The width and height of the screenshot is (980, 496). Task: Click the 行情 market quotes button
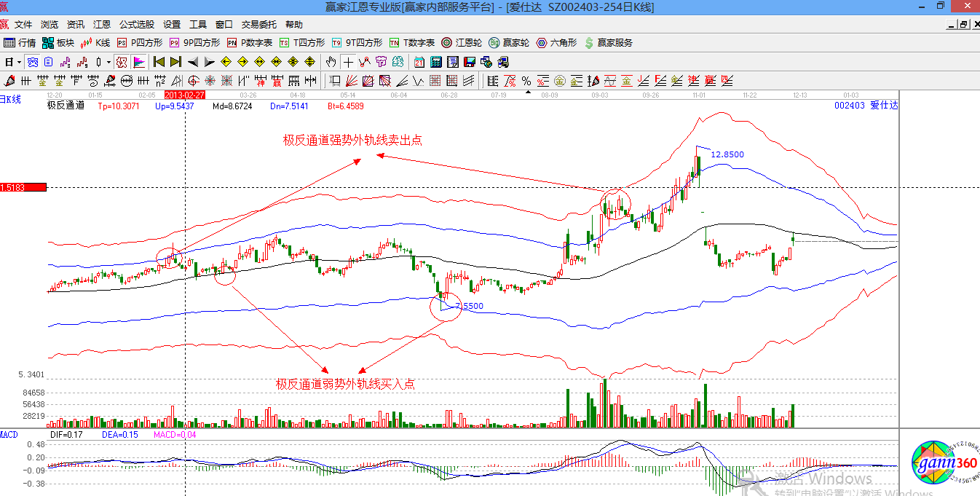(20, 43)
